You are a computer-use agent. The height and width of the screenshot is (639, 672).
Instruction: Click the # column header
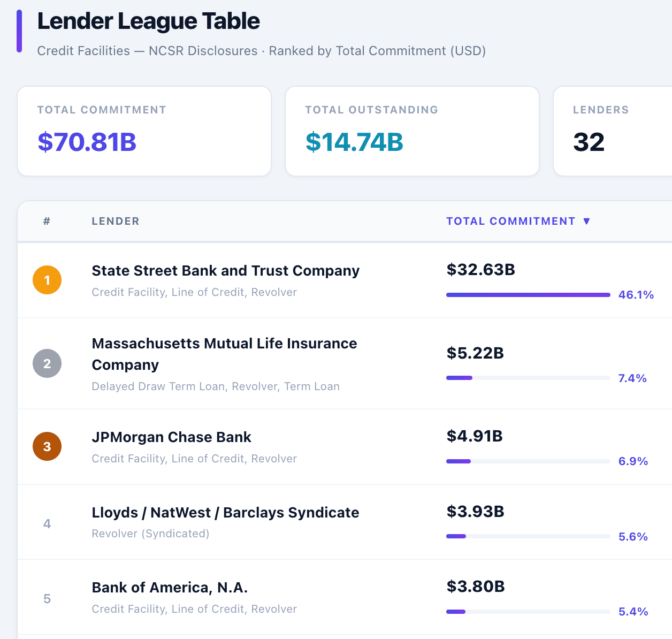(x=47, y=221)
